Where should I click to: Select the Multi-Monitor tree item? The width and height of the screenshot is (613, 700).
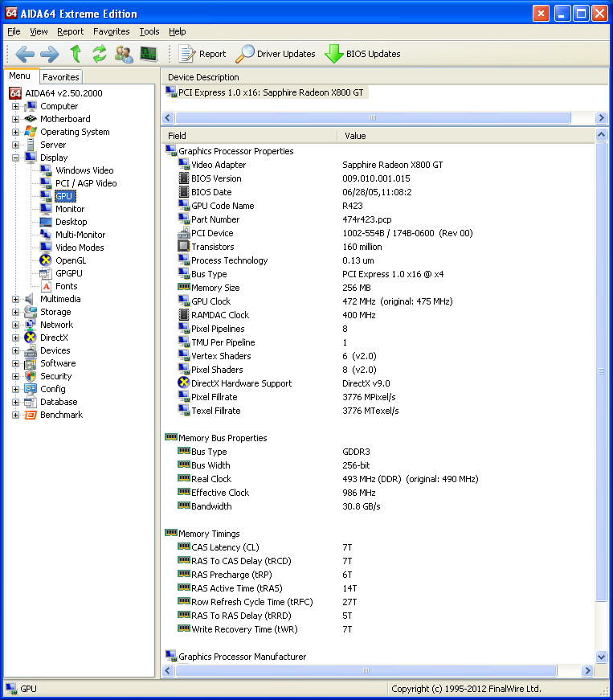(80, 235)
